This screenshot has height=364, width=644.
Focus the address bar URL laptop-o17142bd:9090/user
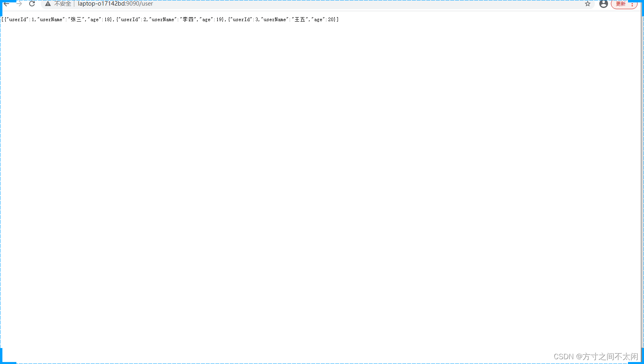point(115,4)
